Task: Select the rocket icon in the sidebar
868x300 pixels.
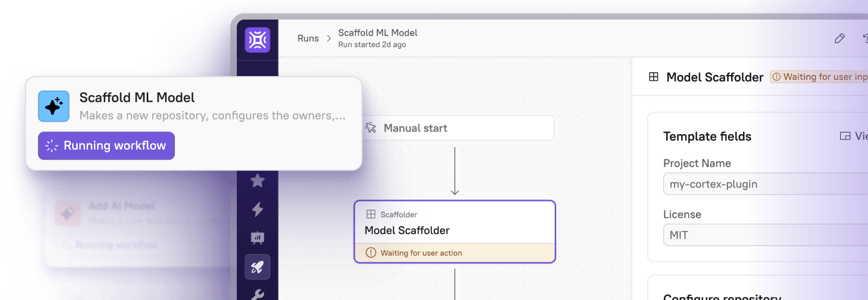Action: [257, 267]
